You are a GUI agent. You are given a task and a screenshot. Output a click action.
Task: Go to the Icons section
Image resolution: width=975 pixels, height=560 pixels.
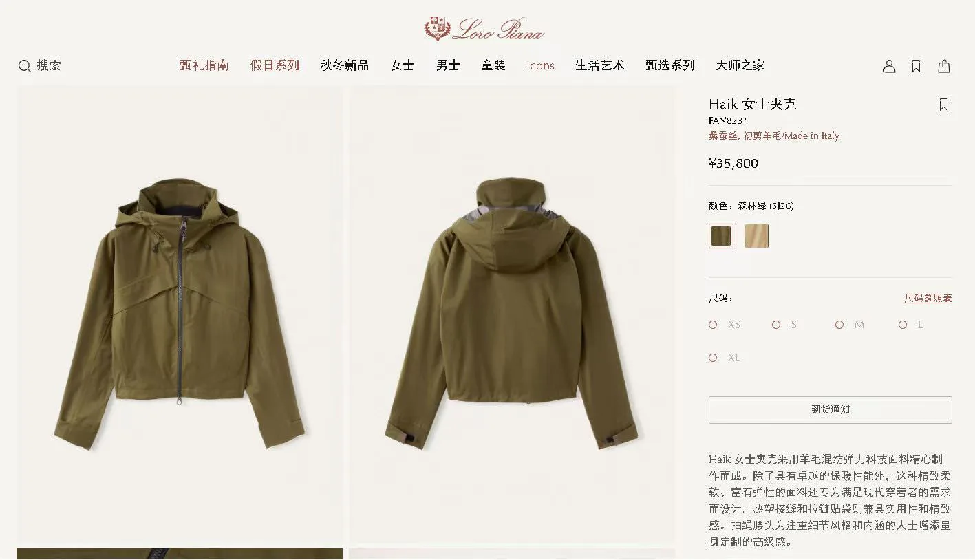pos(540,65)
